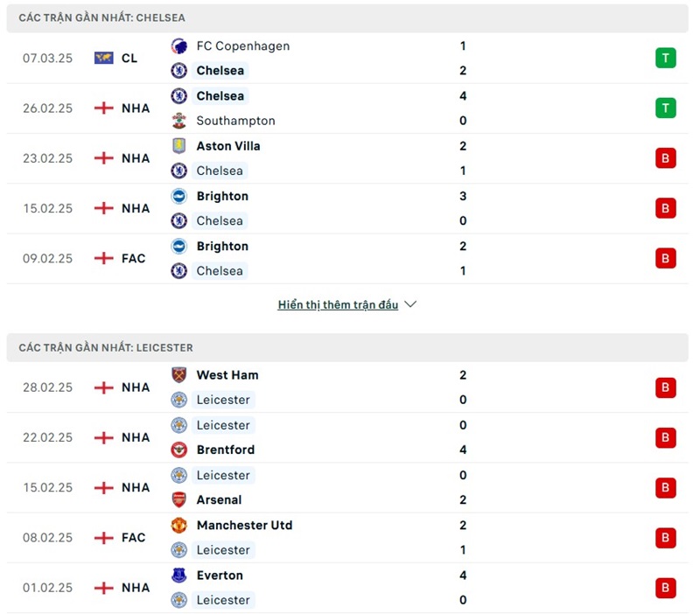Click green T badge for Copenhagen match

click(x=666, y=59)
